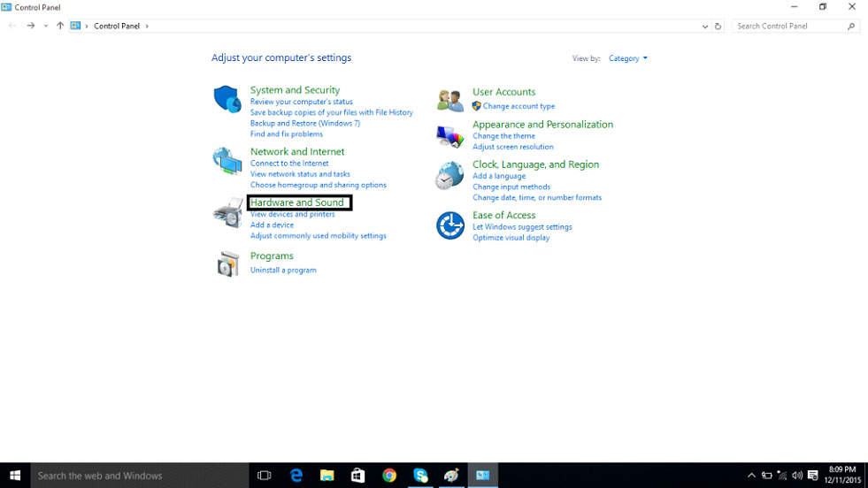The image size is (868, 488).
Task: Click the search magnifier icon
Action: [851, 26]
